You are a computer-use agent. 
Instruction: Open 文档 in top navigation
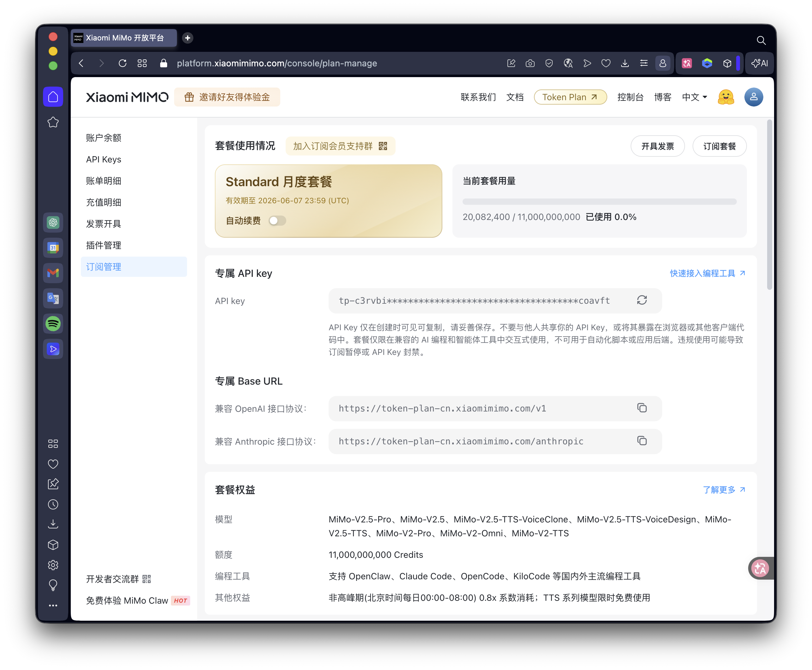(515, 97)
